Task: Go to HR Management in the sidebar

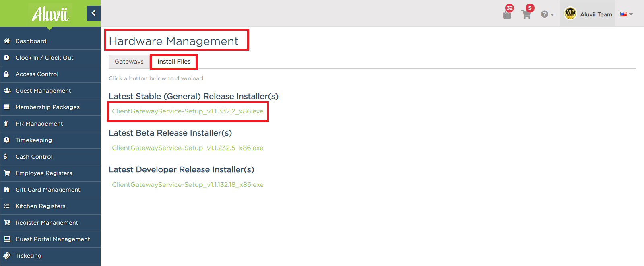Action: pos(39,124)
